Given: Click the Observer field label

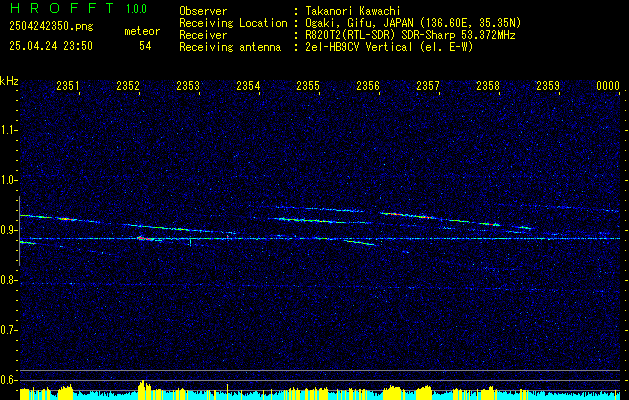Looking at the screenshot, I should 203,11.
